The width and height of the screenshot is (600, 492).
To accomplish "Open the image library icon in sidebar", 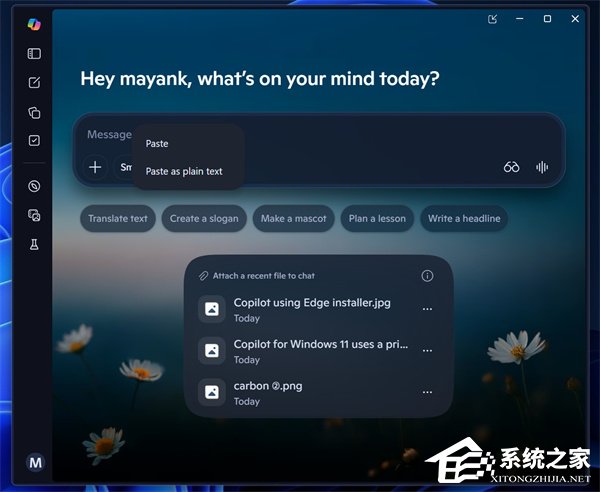I will [34, 215].
